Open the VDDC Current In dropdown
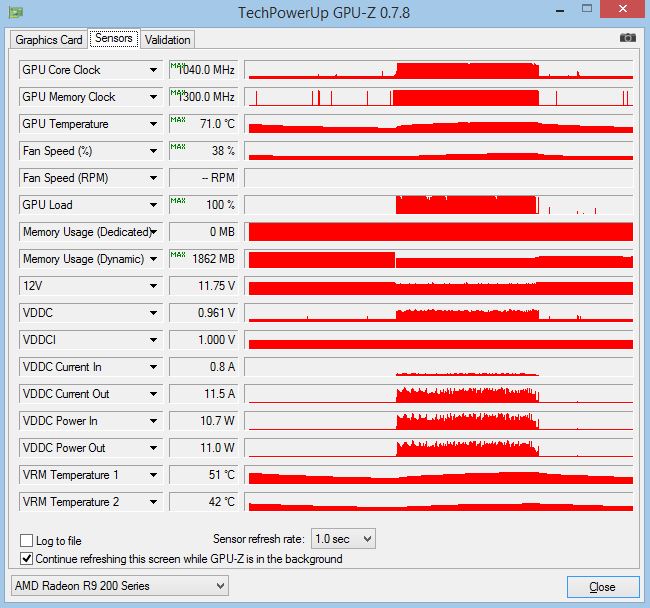Viewport: 650px width, 608px height. (153, 367)
